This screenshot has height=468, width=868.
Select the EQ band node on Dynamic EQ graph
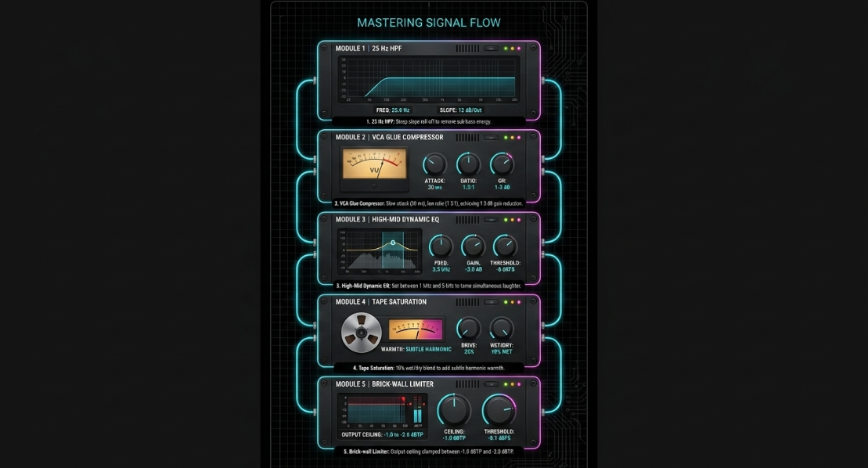tap(393, 243)
